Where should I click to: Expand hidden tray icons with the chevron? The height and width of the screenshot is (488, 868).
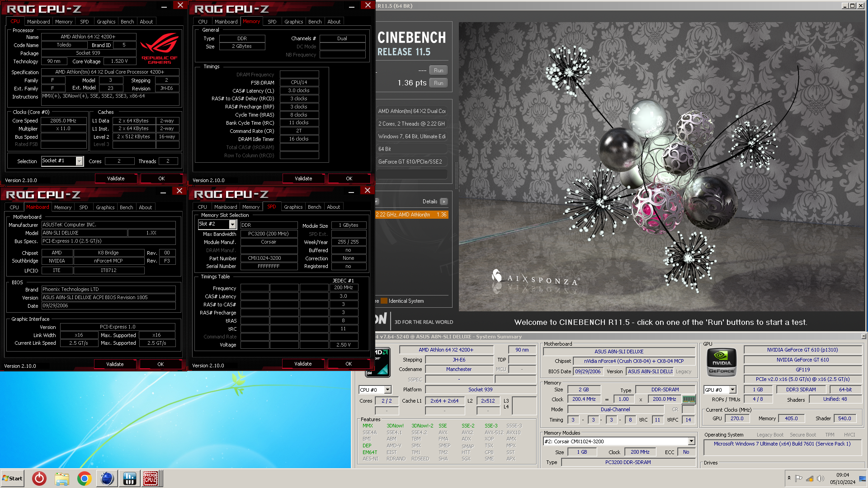click(789, 478)
